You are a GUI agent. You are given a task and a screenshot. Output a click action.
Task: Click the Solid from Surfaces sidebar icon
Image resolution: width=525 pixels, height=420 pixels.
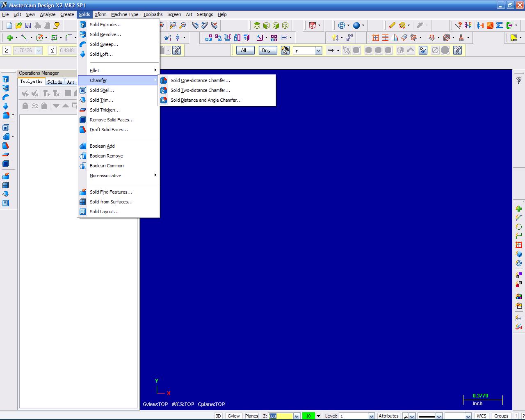pos(6,185)
